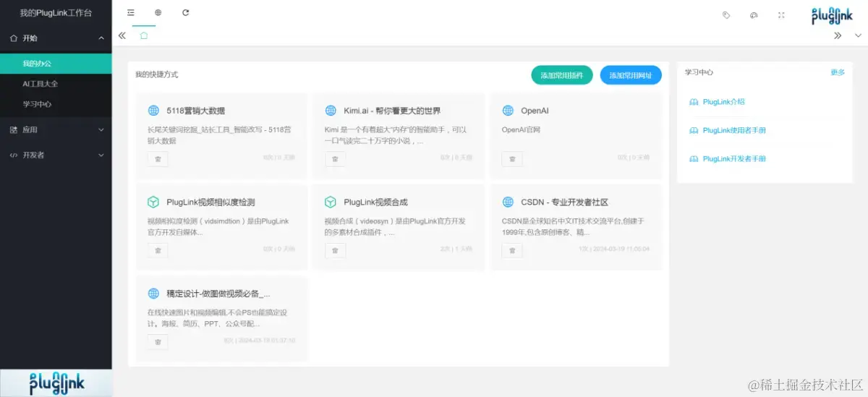Screen dimensions: 868x397
Task: Delete the CSDN shortcut
Action: [x=512, y=250]
